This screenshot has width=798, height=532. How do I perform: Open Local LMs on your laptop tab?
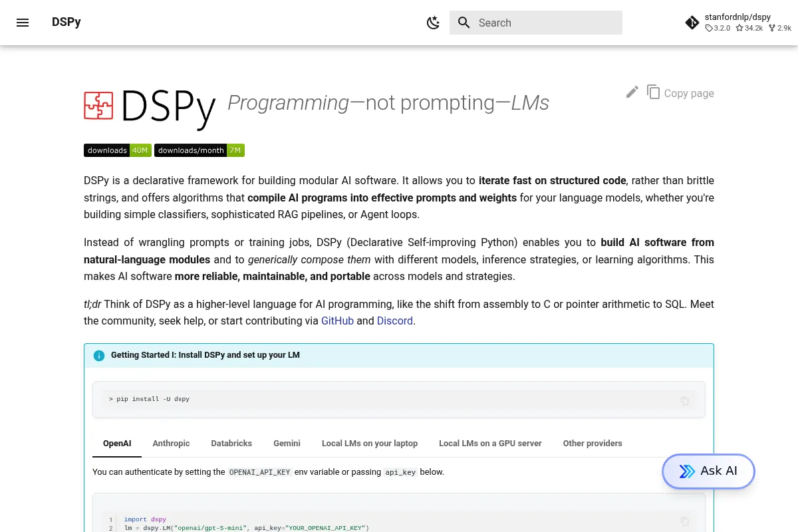[x=370, y=443]
